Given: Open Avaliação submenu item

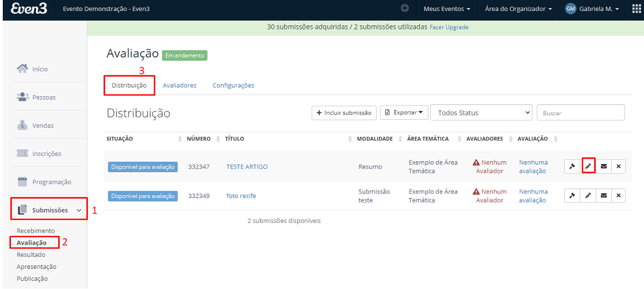Looking at the screenshot, I should (x=32, y=242).
